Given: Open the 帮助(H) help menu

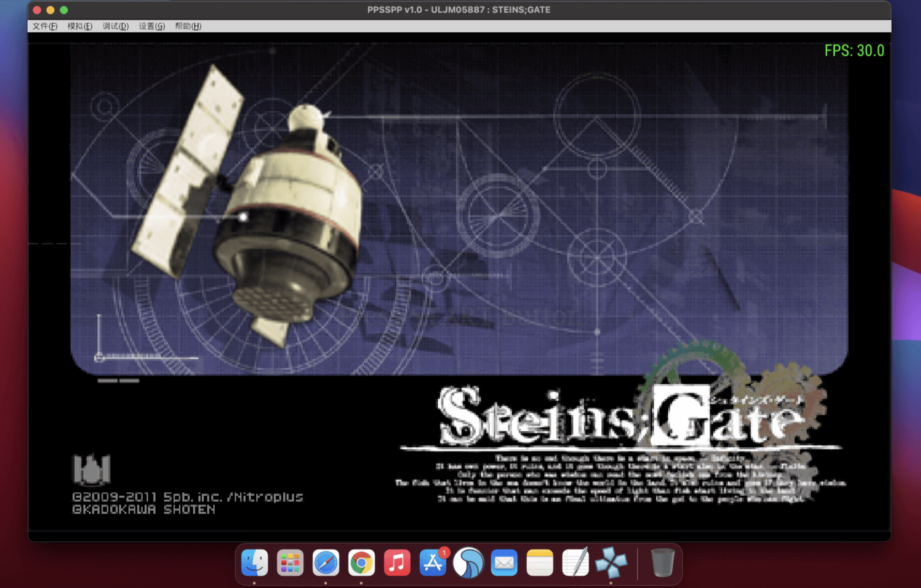Looking at the screenshot, I should tap(188, 26).
